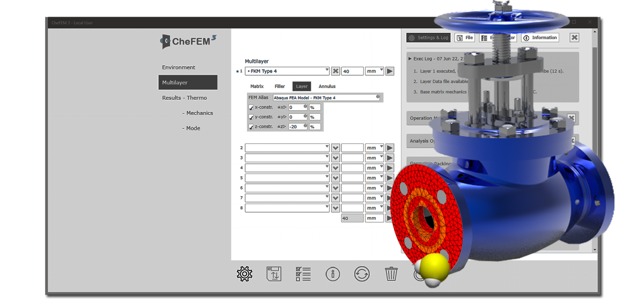Open the Environment section
The image size is (644, 303).
pyautogui.click(x=179, y=67)
